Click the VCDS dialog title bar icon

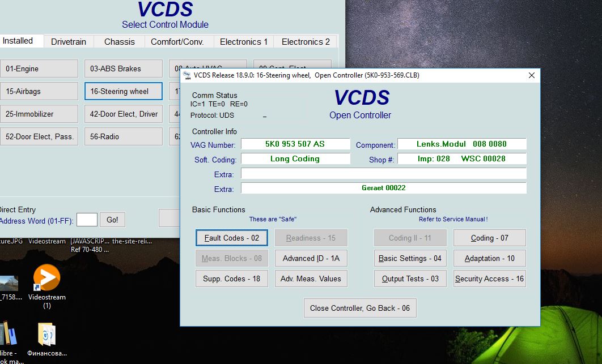pos(186,75)
